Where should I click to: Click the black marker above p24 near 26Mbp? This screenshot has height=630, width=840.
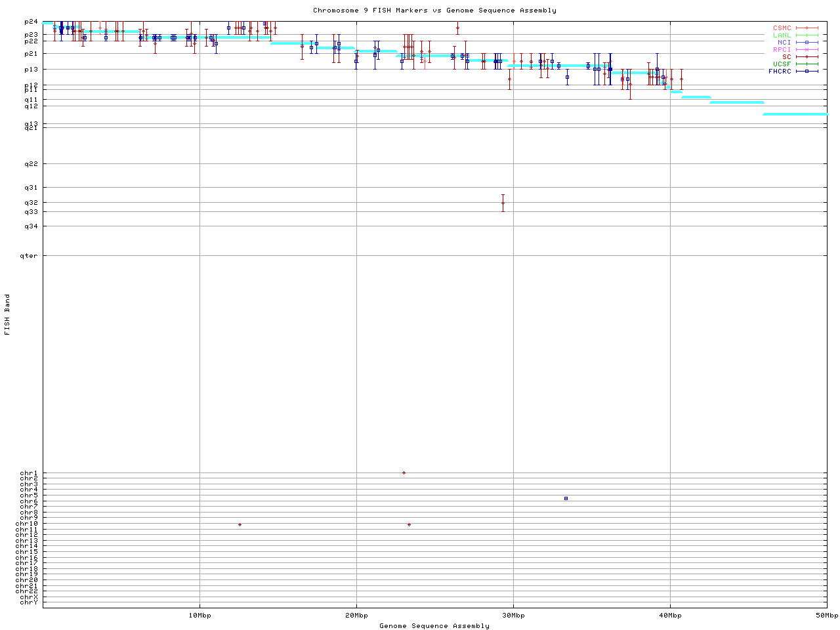point(457,28)
